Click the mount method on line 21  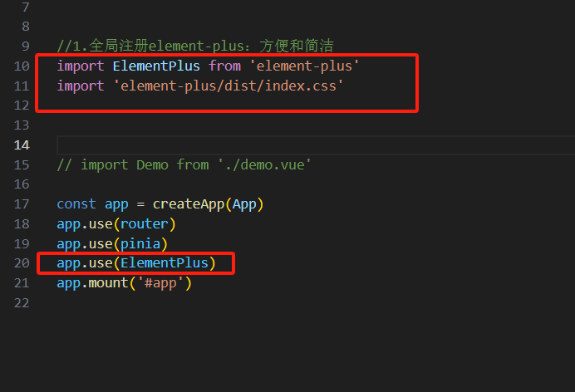tap(108, 283)
